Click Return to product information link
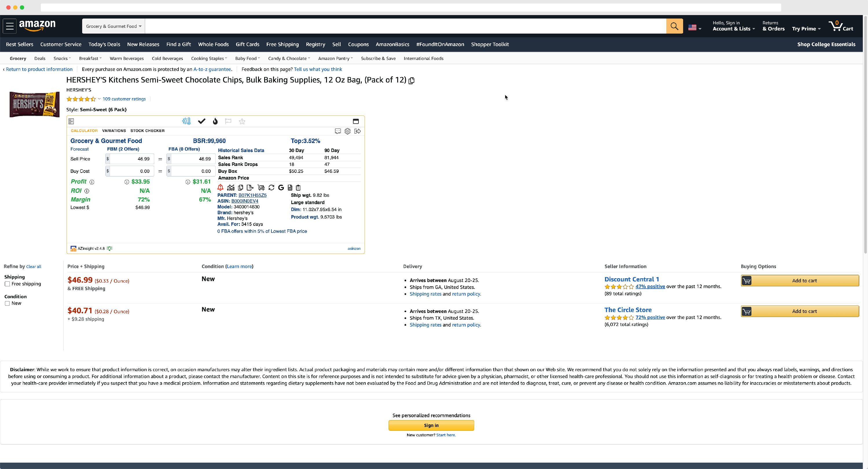This screenshot has height=469, width=868. pos(39,69)
